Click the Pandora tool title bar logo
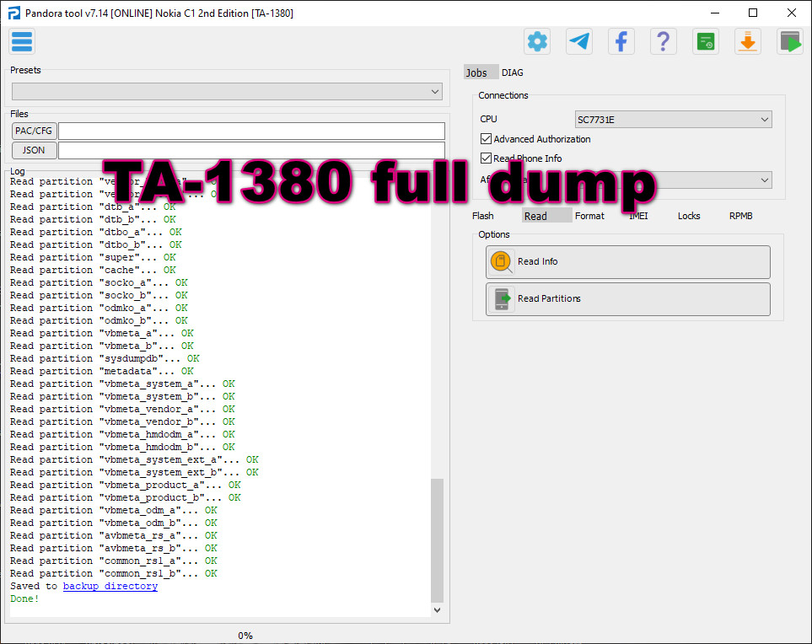The height and width of the screenshot is (644, 812). click(13, 13)
